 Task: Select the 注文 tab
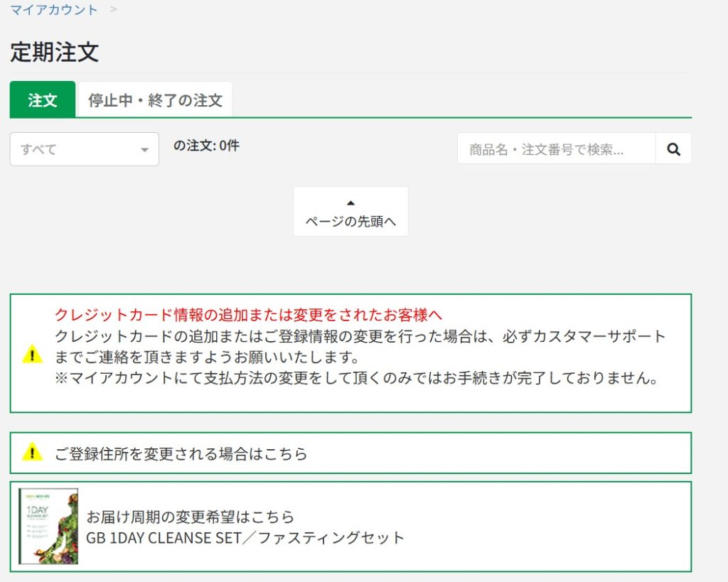click(42, 99)
